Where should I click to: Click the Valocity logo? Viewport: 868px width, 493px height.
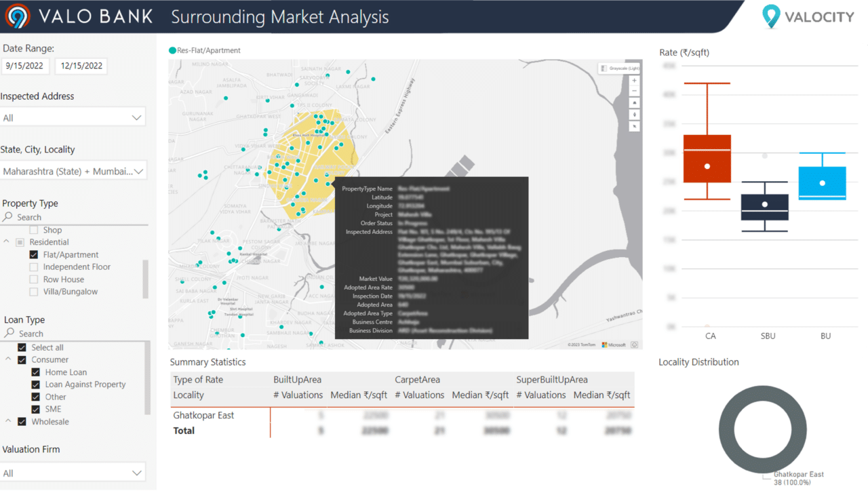coord(808,16)
